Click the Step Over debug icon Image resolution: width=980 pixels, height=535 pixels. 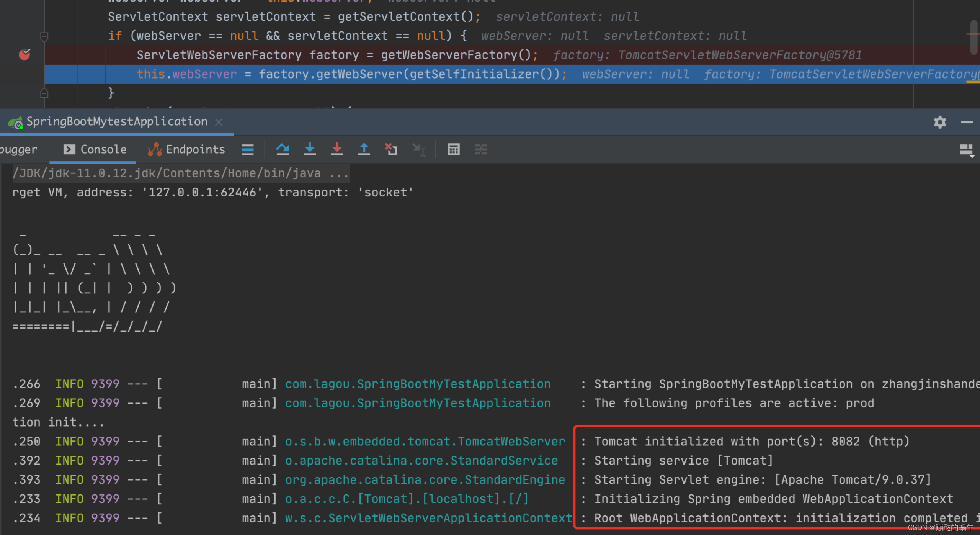pos(283,149)
